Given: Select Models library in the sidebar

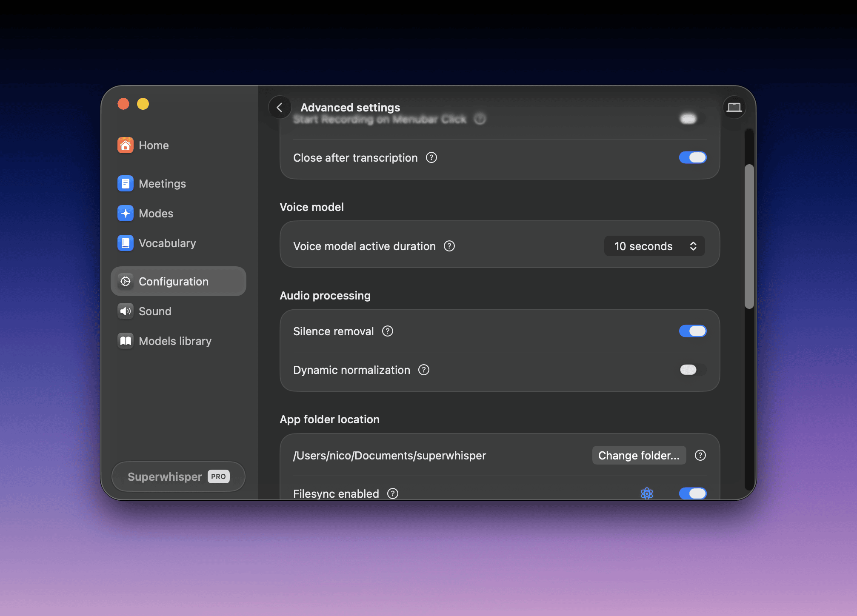Looking at the screenshot, I should pos(178,341).
